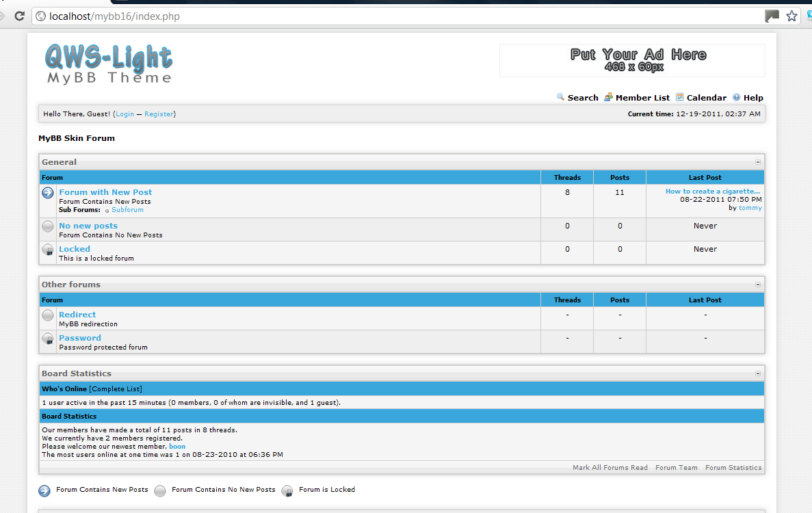Click 'We currently have 2 members registered.' text
The width and height of the screenshot is (812, 513).
(x=112, y=438)
